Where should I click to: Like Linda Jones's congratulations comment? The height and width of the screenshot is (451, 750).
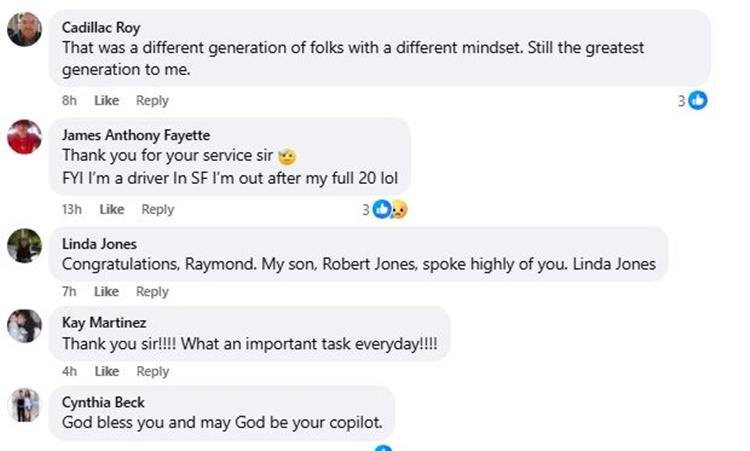106,292
